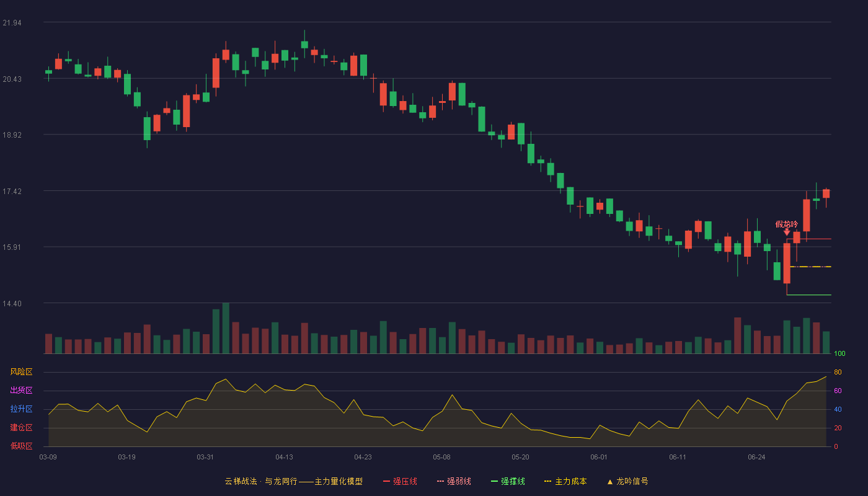This screenshot has width=868, height=496.
Task: Click the green 100 indicator scale value
Action: [x=839, y=354]
